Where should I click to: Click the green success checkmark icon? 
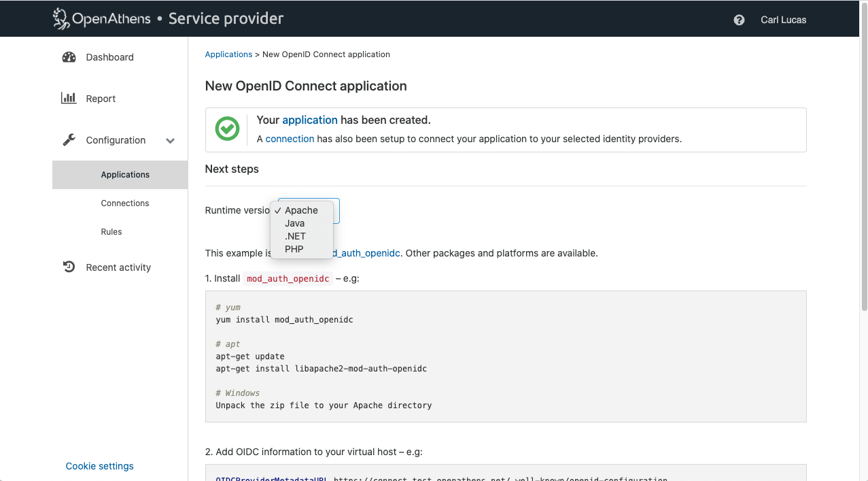coord(227,129)
